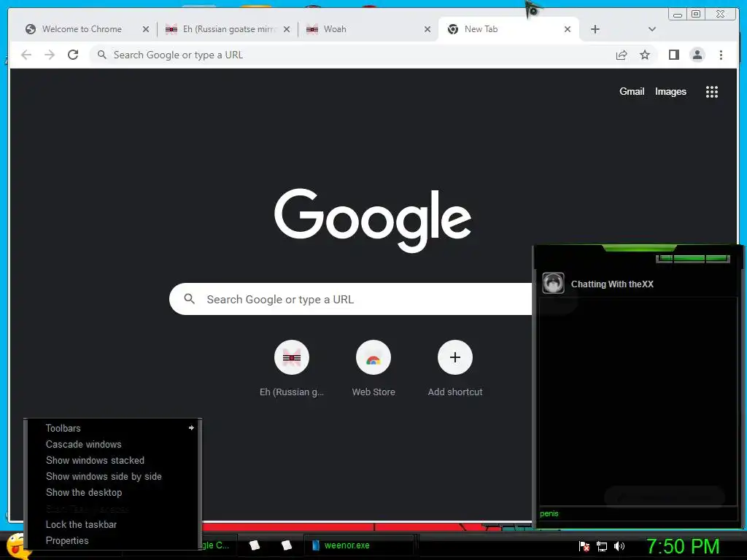Toggle Lock the taskbar option
747x560 pixels.
(x=113, y=524)
